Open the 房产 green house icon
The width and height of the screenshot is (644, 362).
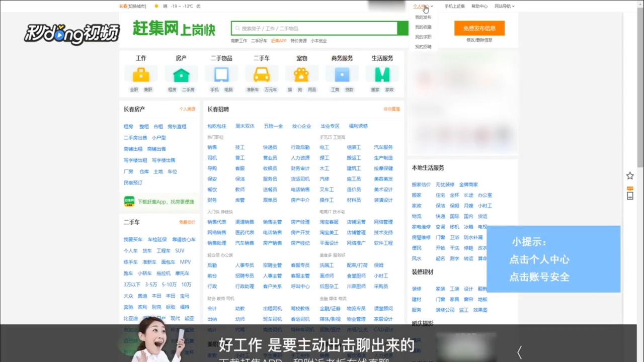click(x=181, y=74)
